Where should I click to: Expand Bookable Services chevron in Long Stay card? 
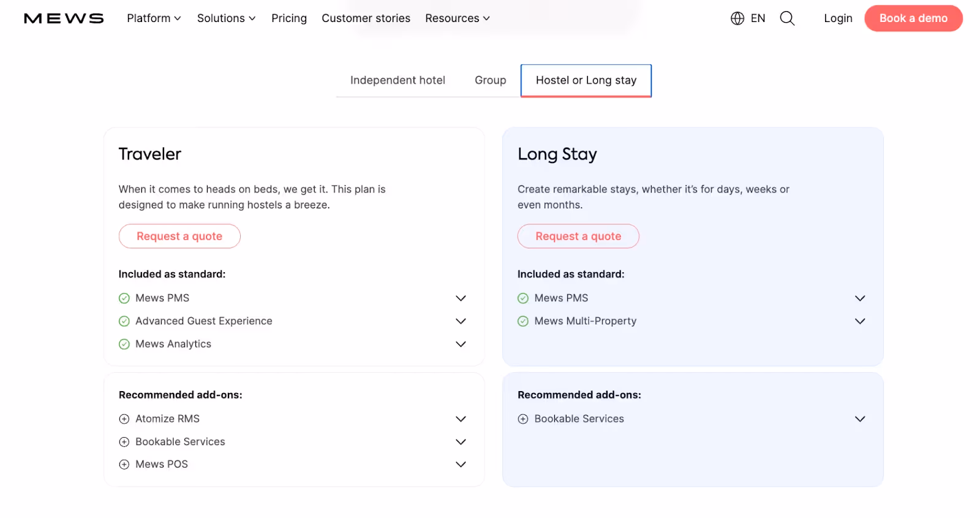pos(860,419)
